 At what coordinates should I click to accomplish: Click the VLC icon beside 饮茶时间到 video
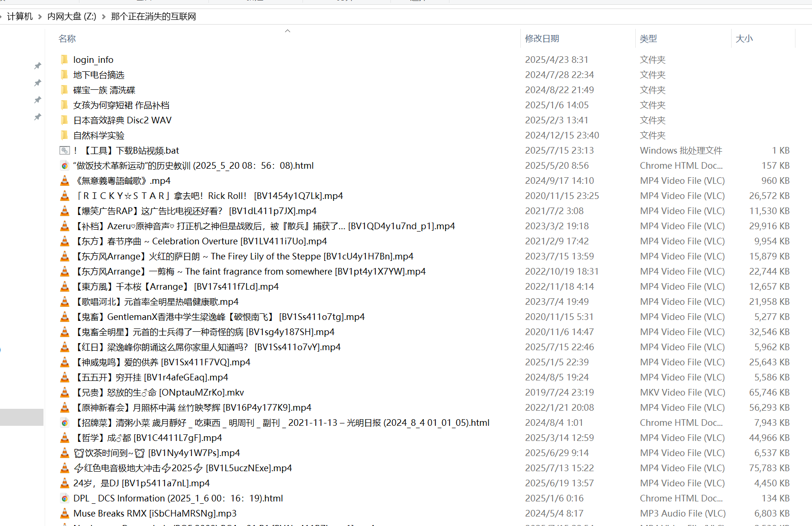(65, 453)
